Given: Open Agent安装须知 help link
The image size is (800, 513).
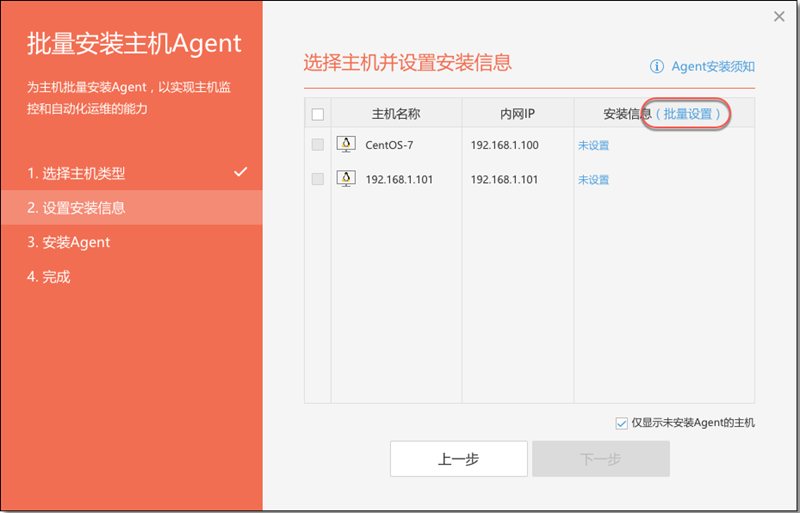Looking at the screenshot, I should coord(713,66).
